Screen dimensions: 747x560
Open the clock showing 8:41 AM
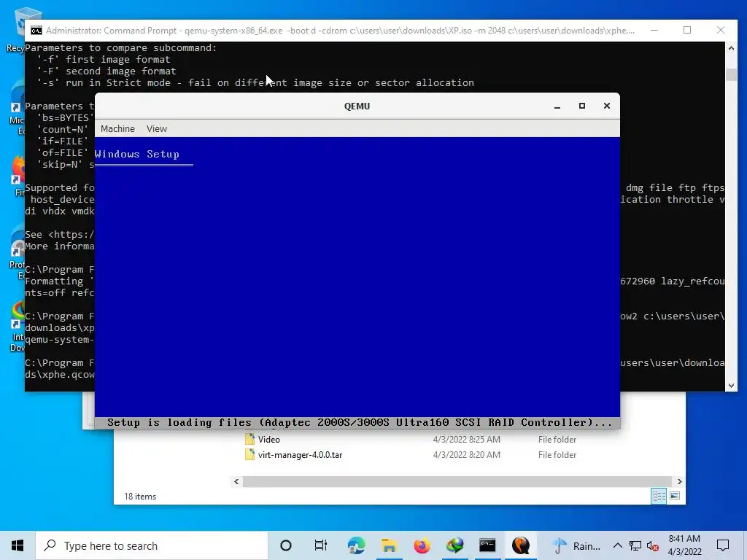[x=684, y=545]
